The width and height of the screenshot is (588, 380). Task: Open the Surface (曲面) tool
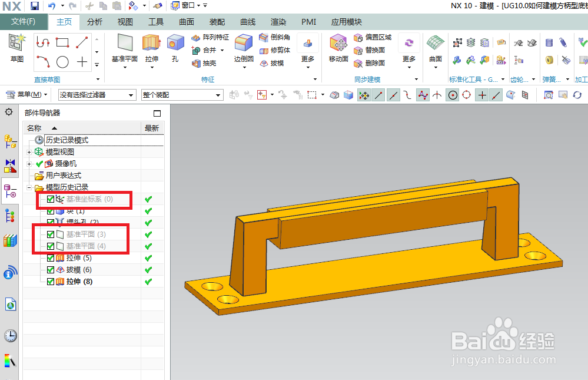pos(436,48)
